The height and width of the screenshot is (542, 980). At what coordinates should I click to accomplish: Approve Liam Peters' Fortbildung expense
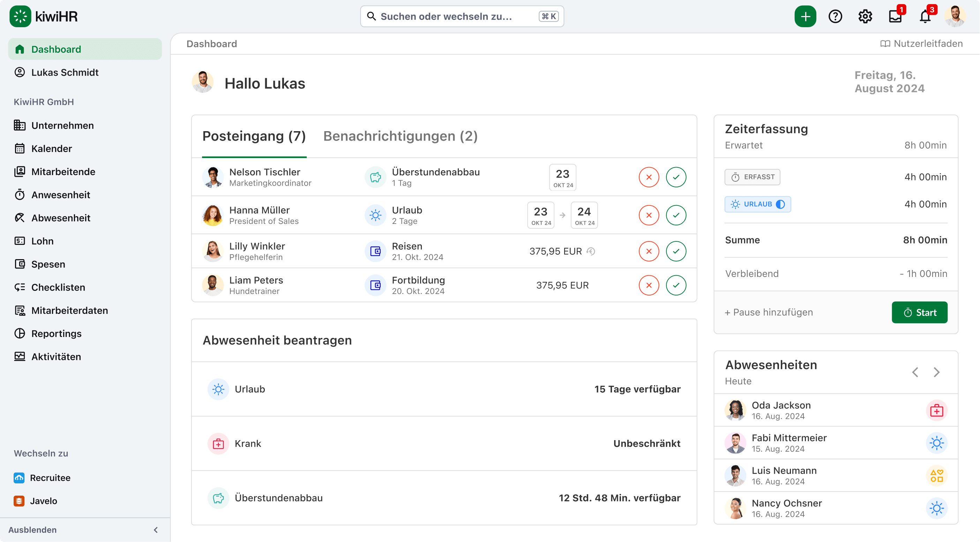pos(676,285)
